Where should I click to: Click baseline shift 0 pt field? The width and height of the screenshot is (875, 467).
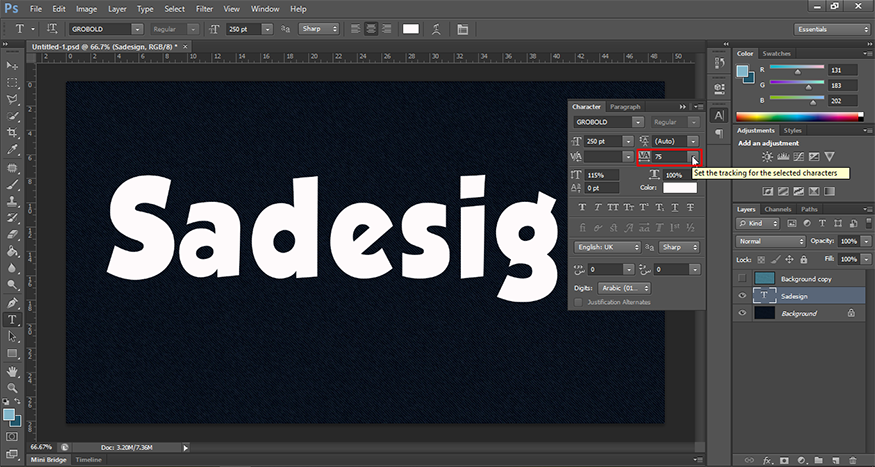[x=602, y=188]
